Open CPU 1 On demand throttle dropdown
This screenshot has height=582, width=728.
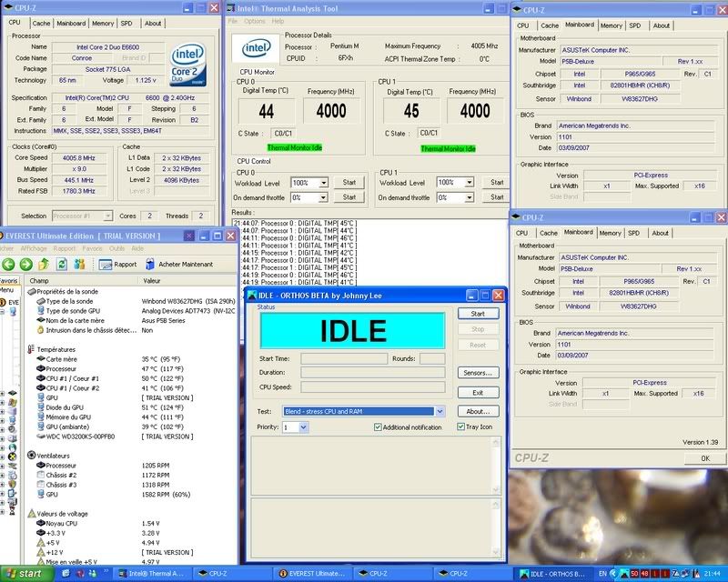[x=469, y=197]
